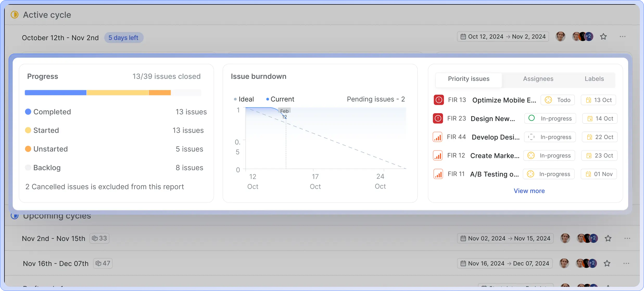
Task: Open the 13 Oct due date picker on FIR 13
Action: point(598,100)
